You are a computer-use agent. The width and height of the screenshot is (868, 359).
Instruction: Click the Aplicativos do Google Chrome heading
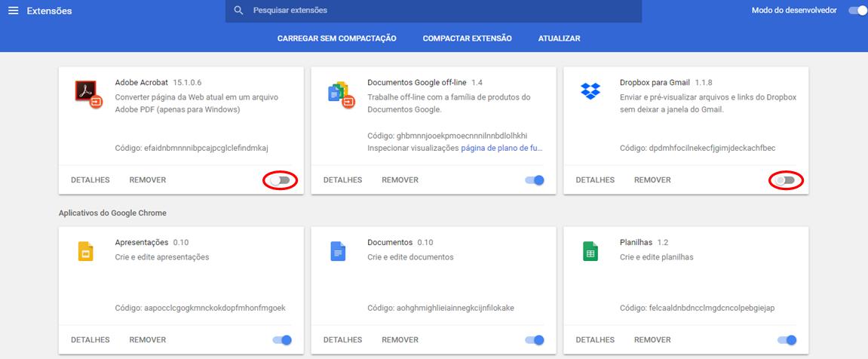click(112, 213)
